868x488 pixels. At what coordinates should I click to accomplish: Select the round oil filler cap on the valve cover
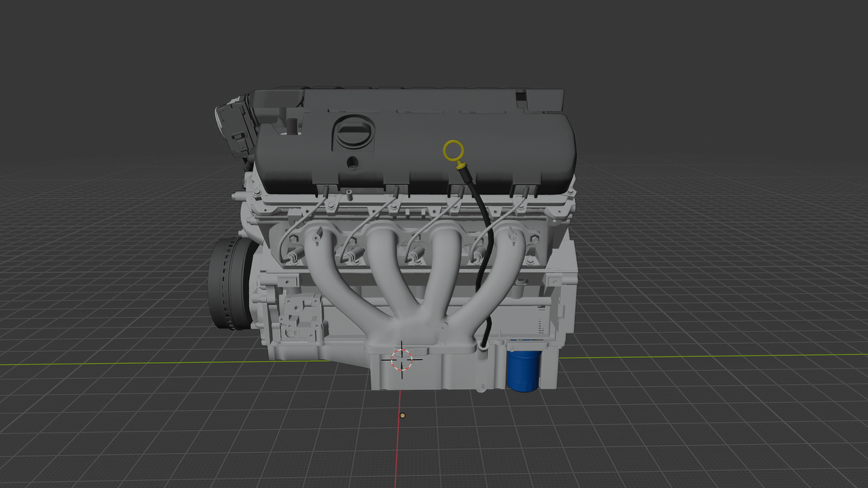coord(353,132)
